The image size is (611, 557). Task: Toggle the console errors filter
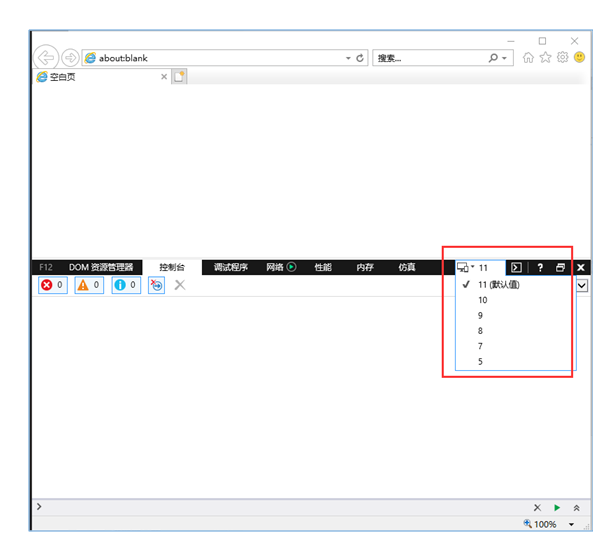click(x=52, y=286)
